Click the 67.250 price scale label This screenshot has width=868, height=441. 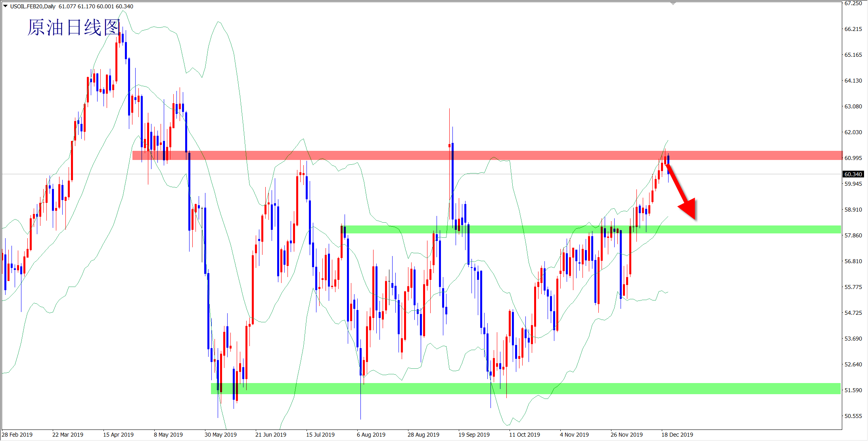pos(853,3)
